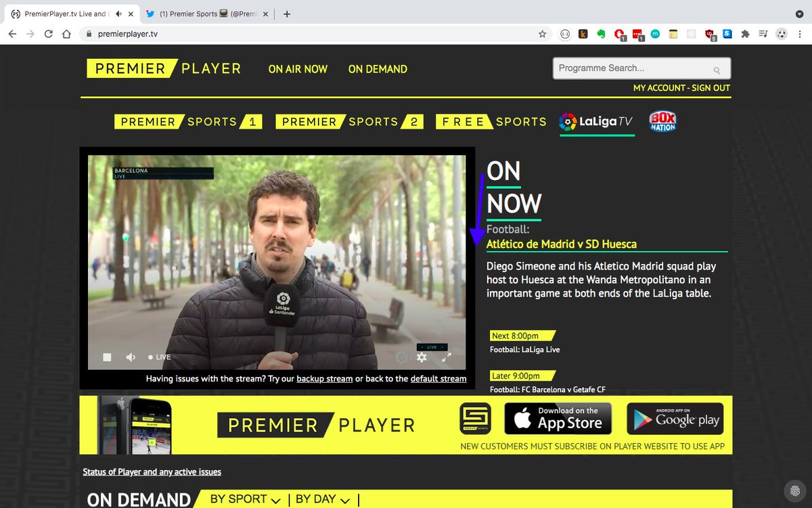This screenshot has width=812, height=508.
Task: Open the ON AIR NOW page
Action: (x=298, y=69)
